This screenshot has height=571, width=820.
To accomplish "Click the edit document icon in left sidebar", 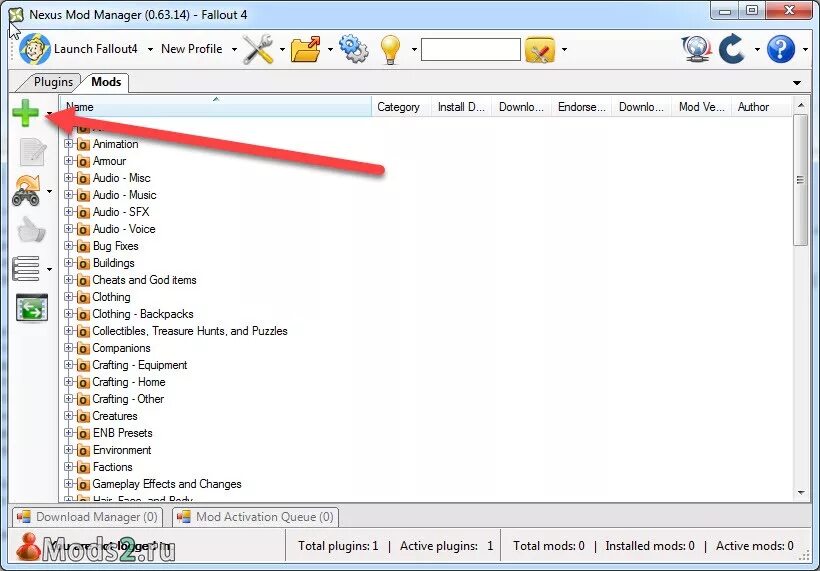I will coord(33,152).
